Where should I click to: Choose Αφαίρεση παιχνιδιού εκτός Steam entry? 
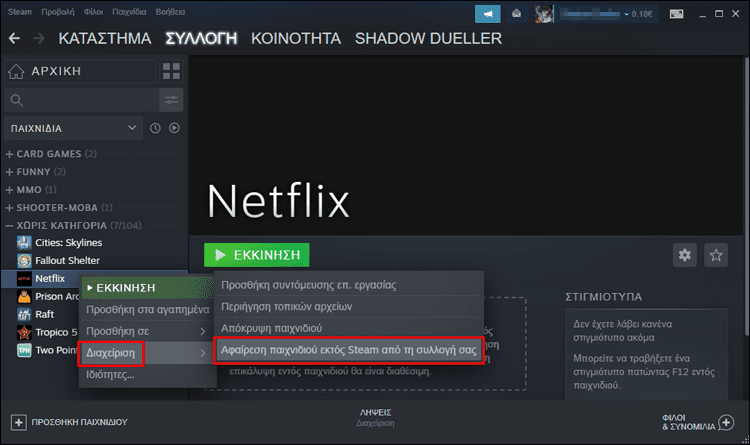coord(349,350)
